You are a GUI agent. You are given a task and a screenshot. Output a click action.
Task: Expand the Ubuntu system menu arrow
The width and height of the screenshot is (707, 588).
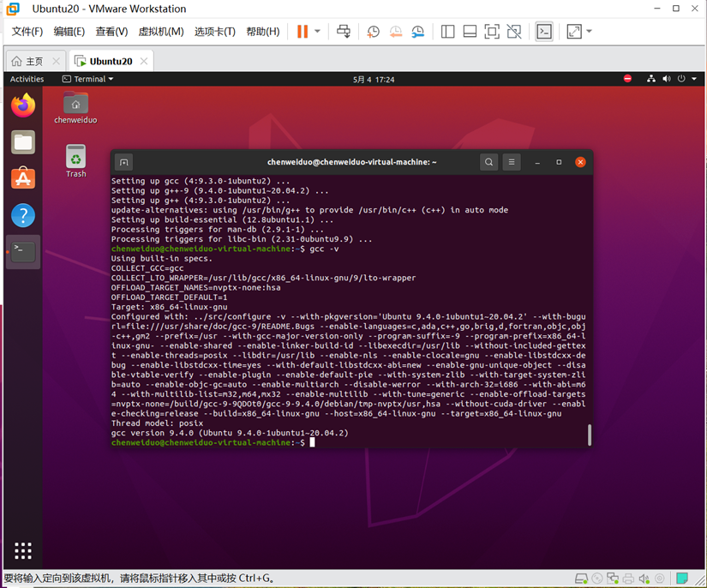(694, 79)
